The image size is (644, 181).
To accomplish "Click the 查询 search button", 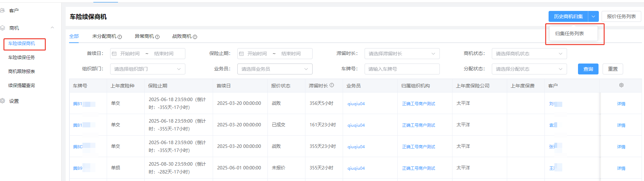I will tap(588, 69).
